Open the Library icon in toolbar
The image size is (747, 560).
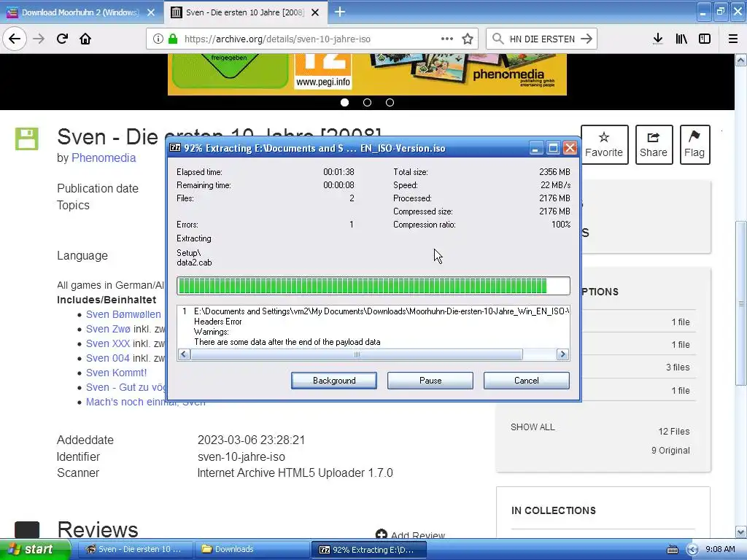(x=681, y=39)
